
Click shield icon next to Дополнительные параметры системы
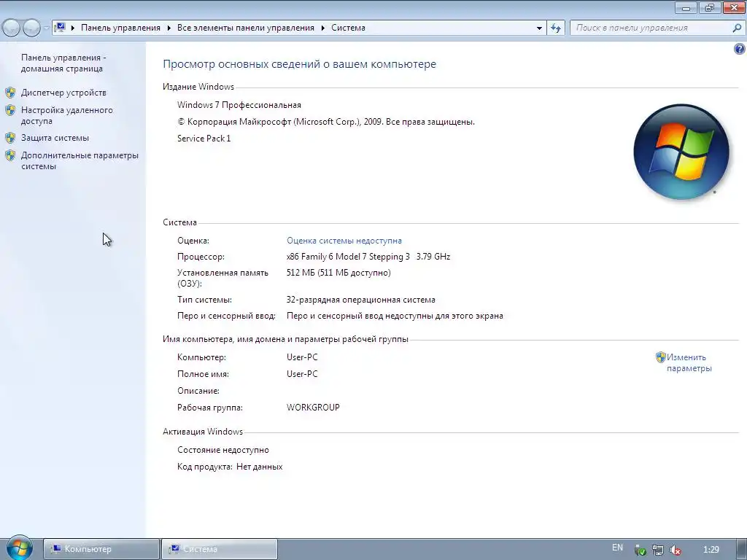10,155
